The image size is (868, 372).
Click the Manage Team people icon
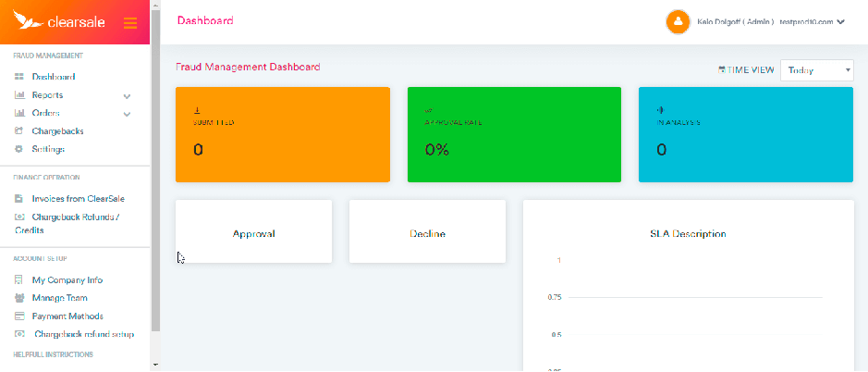coord(19,298)
